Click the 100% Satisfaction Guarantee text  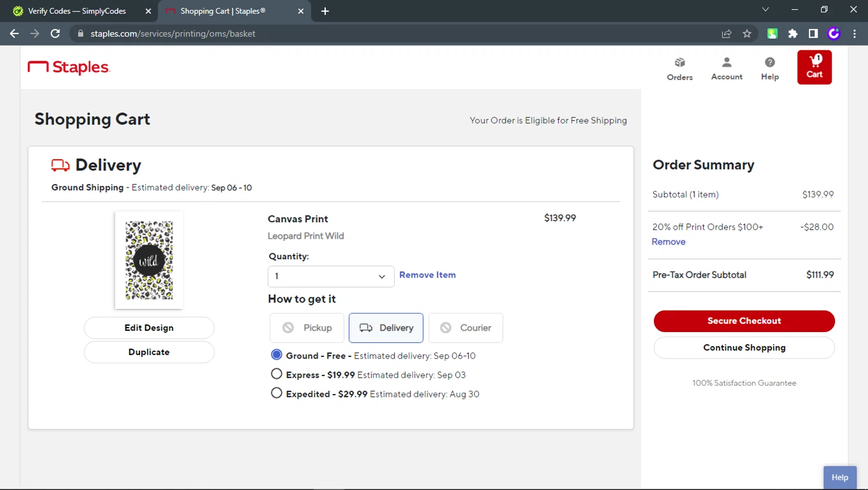(744, 383)
